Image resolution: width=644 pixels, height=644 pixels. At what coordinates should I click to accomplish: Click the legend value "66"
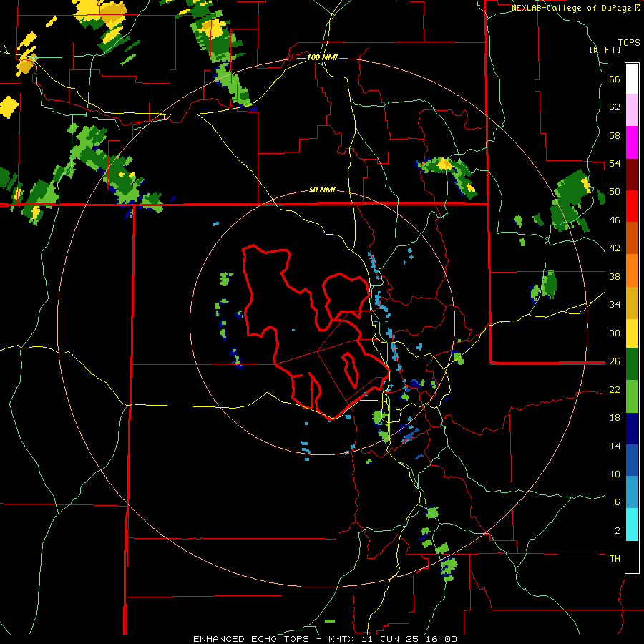pyautogui.click(x=615, y=79)
